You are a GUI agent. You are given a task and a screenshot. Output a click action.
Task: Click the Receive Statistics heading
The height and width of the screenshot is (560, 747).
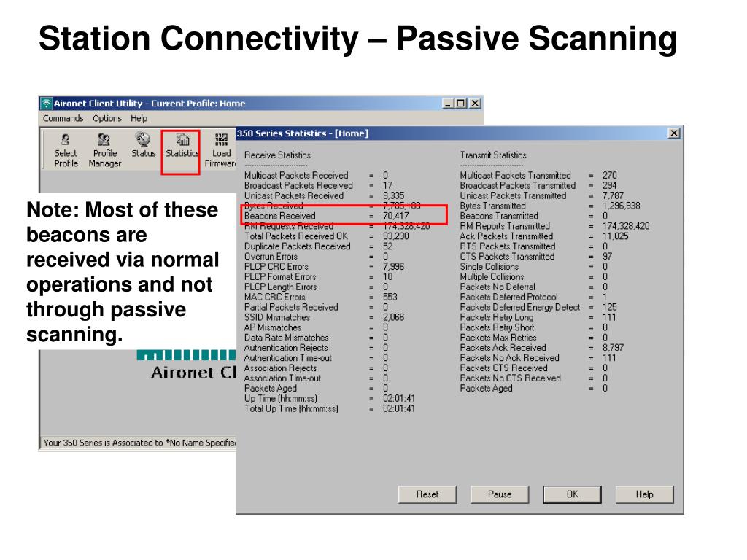click(x=277, y=155)
